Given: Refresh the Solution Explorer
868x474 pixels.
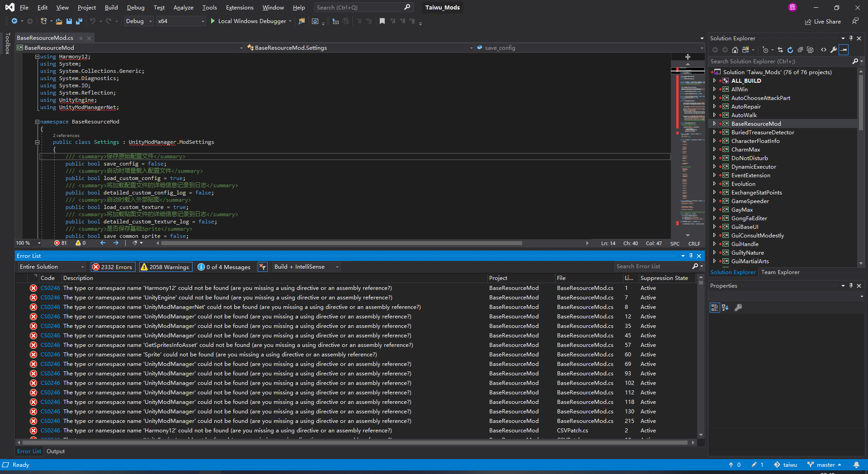Looking at the screenshot, I should (790, 50).
